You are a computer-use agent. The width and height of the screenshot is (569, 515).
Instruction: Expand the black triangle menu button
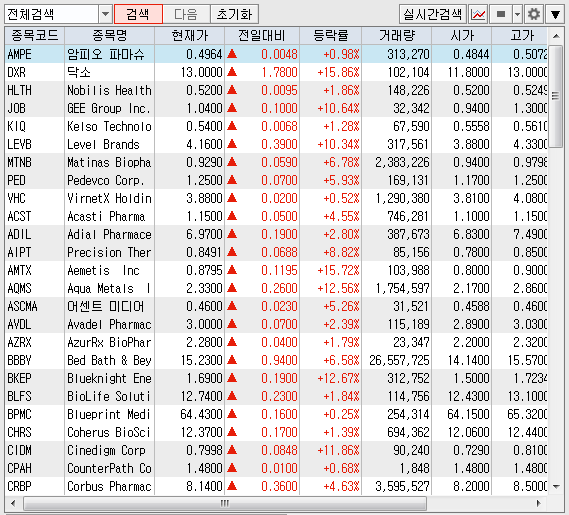pyautogui.click(x=555, y=15)
